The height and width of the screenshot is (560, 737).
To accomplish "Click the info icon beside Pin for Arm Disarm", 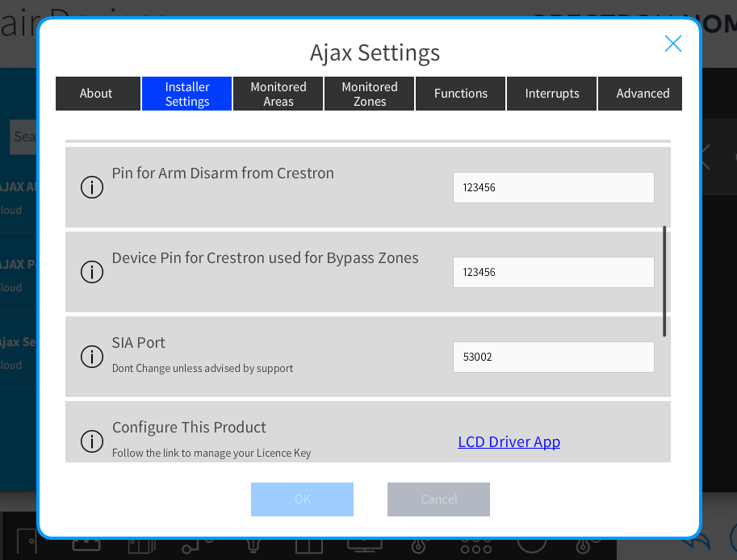I will 92,187.
